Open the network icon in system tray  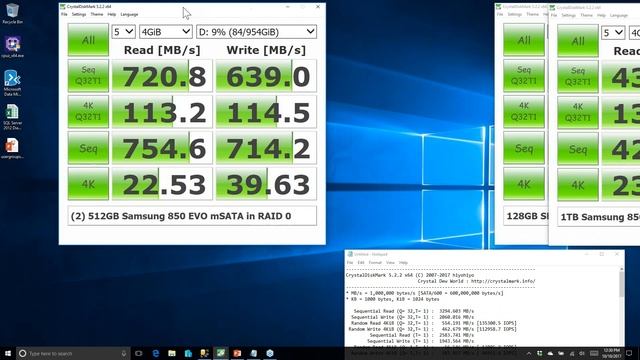tap(571, 353)
